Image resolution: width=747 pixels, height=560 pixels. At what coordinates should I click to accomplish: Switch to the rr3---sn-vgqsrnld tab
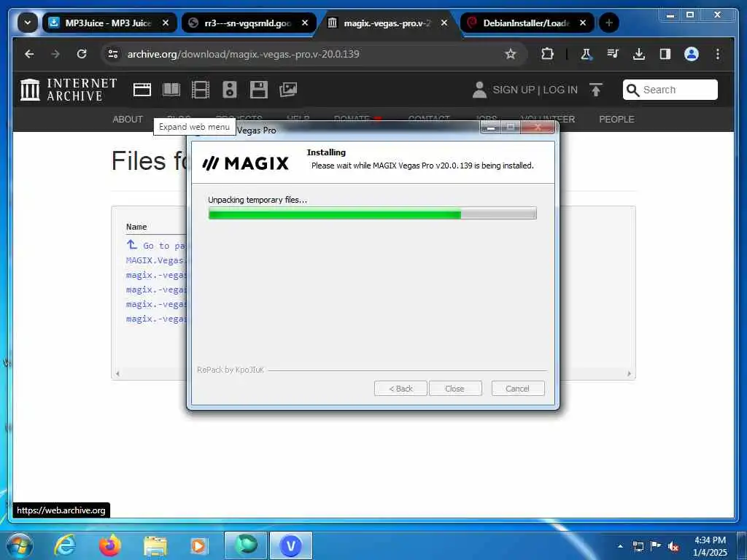(248, 23)
